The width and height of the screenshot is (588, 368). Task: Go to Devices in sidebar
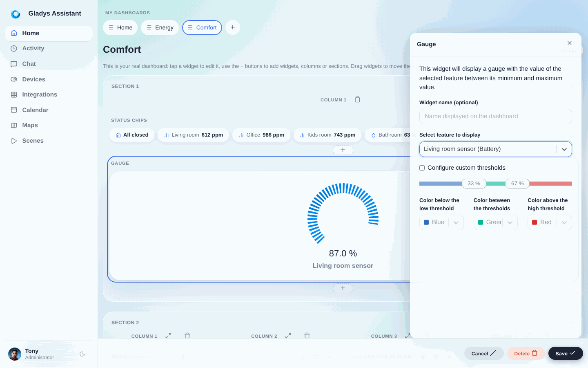point(49,79)
